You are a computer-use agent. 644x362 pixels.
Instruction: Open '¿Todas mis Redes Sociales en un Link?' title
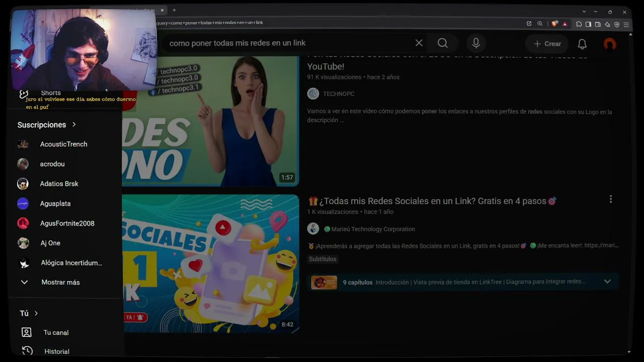433,201
